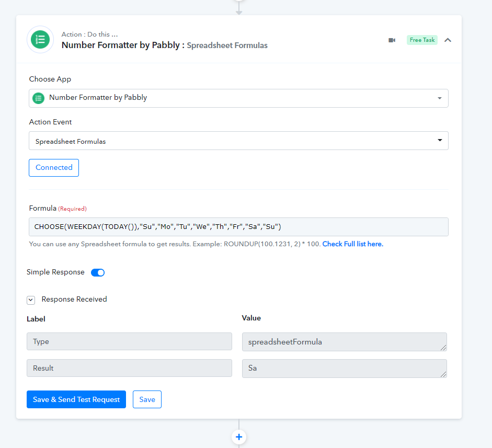Screen dimensions: 492x448
Task: Collapse the action step with chevron up
Action: [448, 40]
